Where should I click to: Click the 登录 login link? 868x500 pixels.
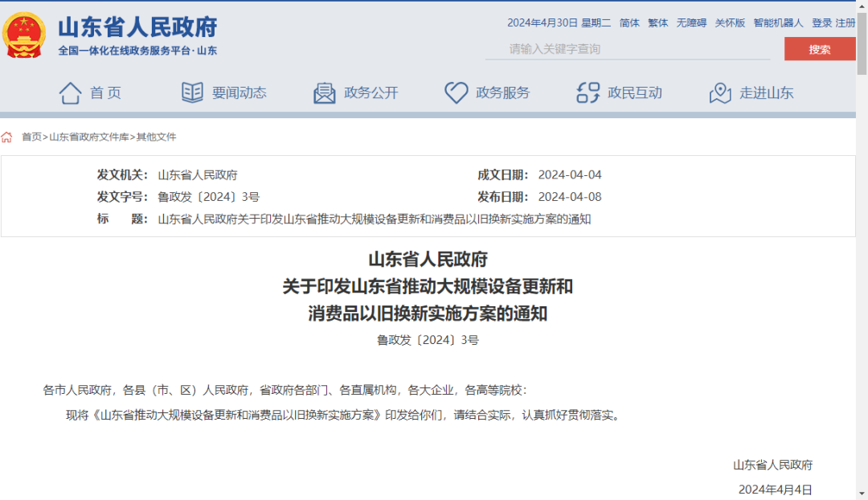[x=821, y=23]
